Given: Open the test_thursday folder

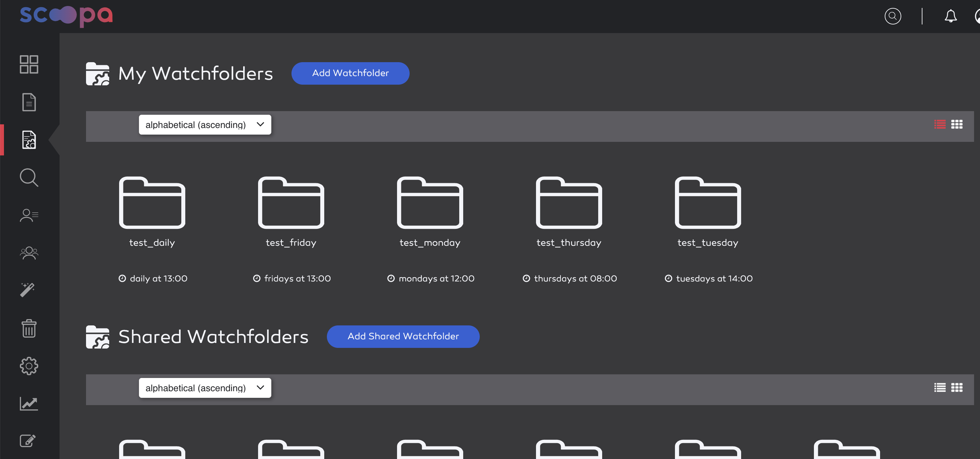Looking at the screenshot, I should (x=569, y=203).
